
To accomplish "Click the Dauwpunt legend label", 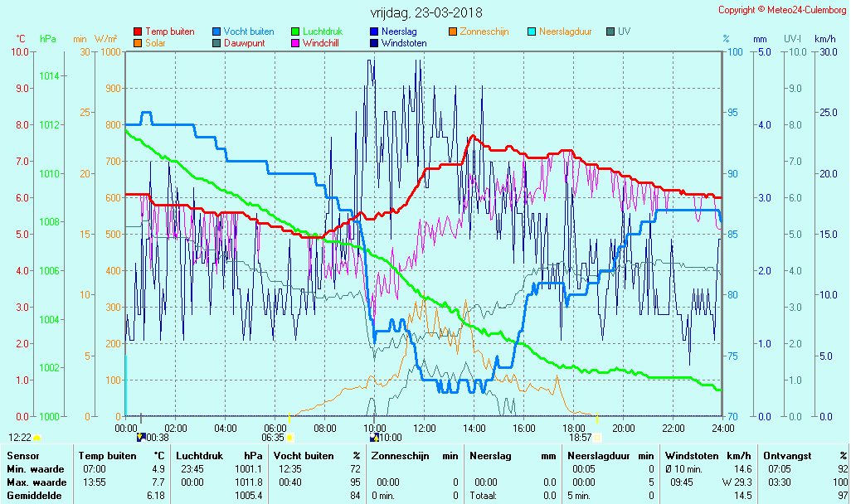I will [245, 43].
